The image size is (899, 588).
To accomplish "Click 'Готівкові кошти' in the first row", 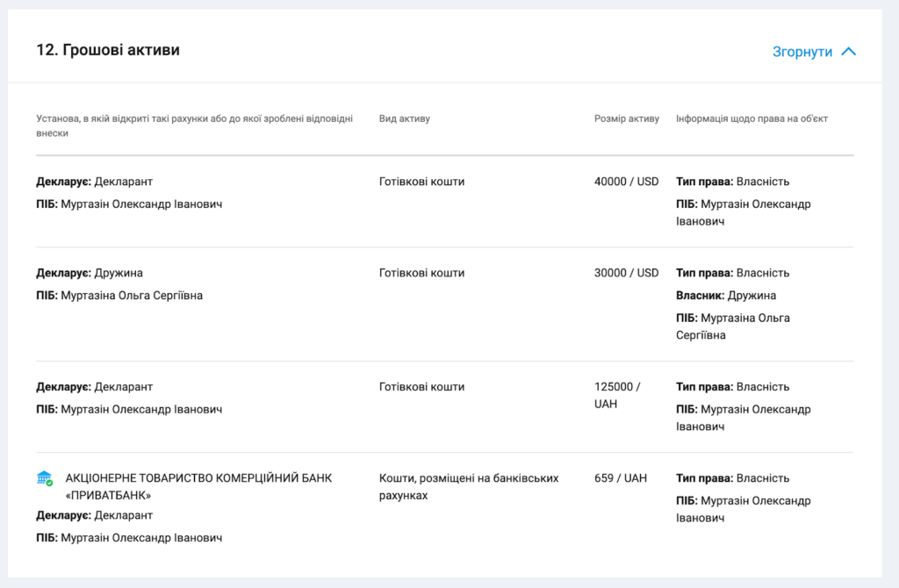I will [421, 182].
